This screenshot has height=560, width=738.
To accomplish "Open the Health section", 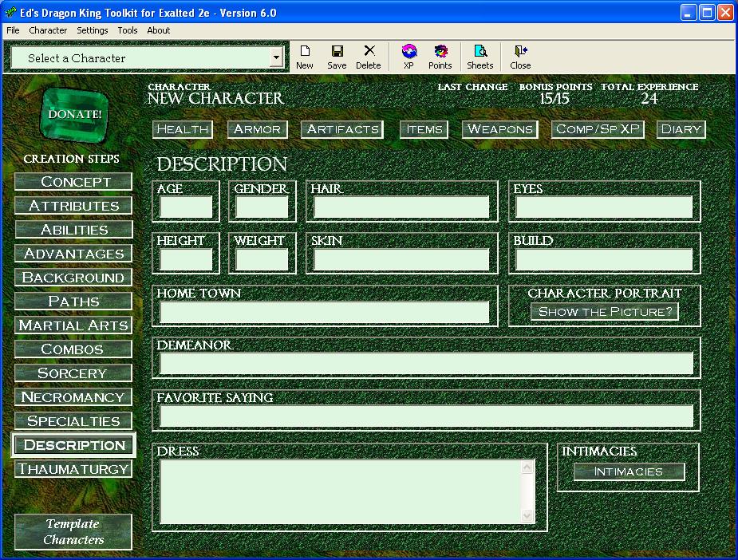I will click(x=183, y=129).
